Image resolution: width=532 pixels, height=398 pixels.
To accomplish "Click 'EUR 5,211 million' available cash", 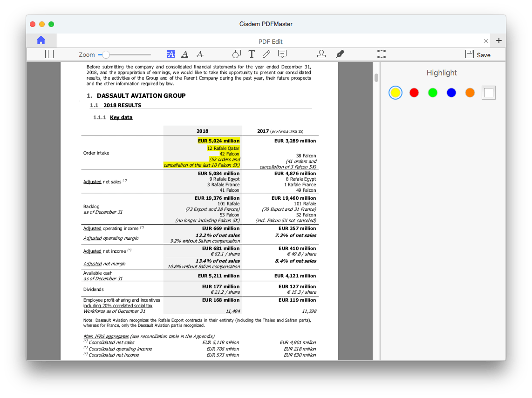I will click(x=219, y=276).
